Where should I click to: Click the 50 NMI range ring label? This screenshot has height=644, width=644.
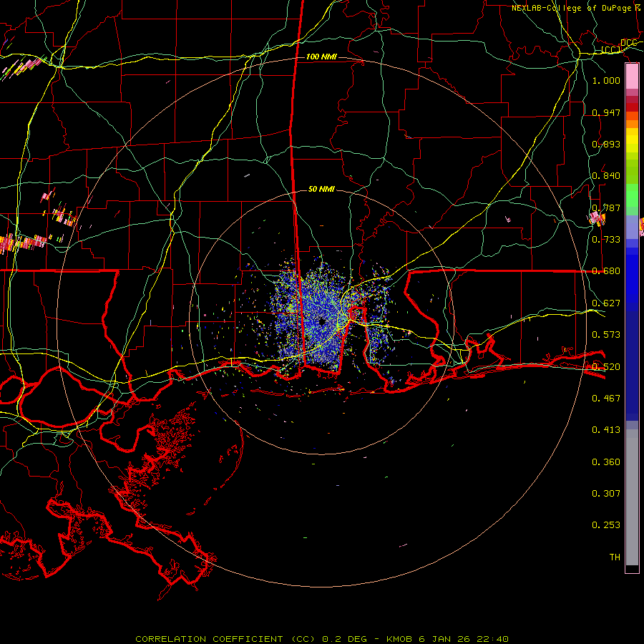(321, 189)
